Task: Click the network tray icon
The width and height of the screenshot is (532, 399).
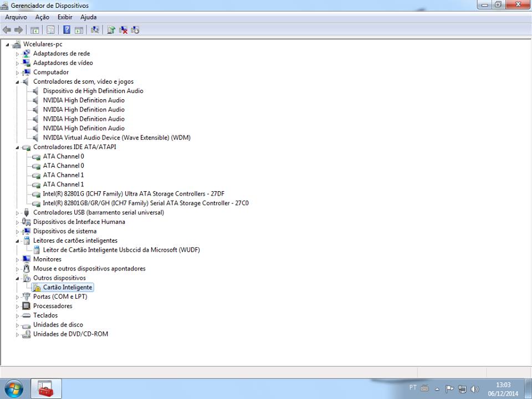Action: (462, 389)
